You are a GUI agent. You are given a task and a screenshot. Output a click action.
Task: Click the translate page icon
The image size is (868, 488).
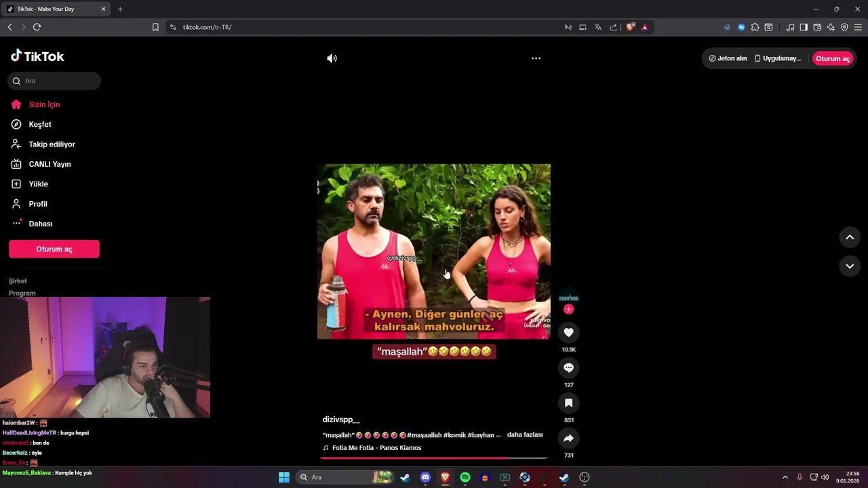[x=598, y=27]
